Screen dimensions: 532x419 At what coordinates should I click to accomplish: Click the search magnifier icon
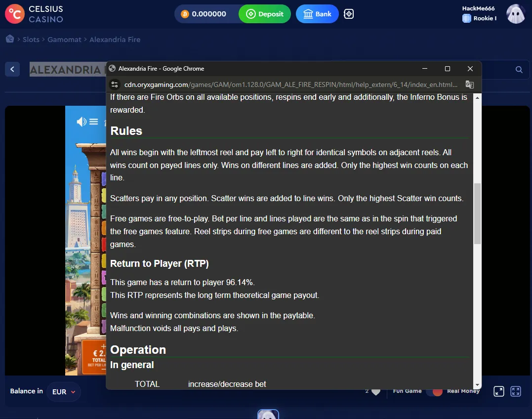point(519,70)
